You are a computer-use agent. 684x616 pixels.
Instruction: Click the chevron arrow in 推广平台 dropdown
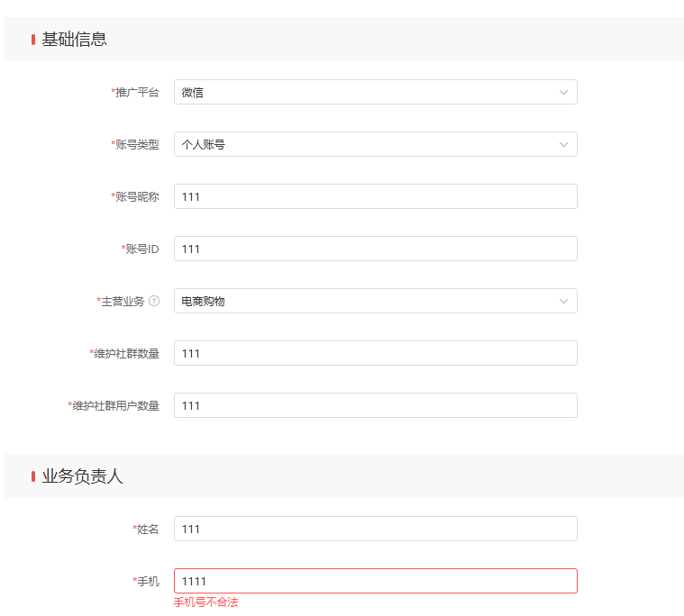tap(563, 92)
